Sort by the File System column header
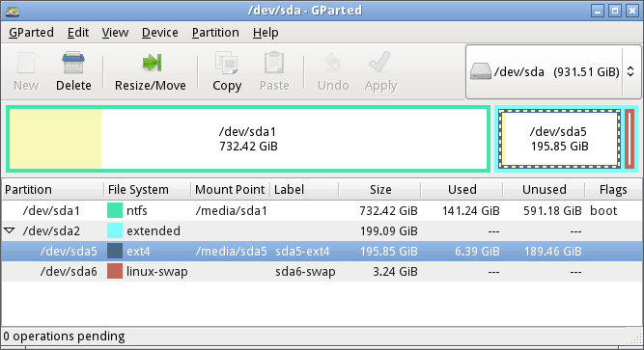The height and width of the screenshot is (350, 644). click(x=148, y=190)
